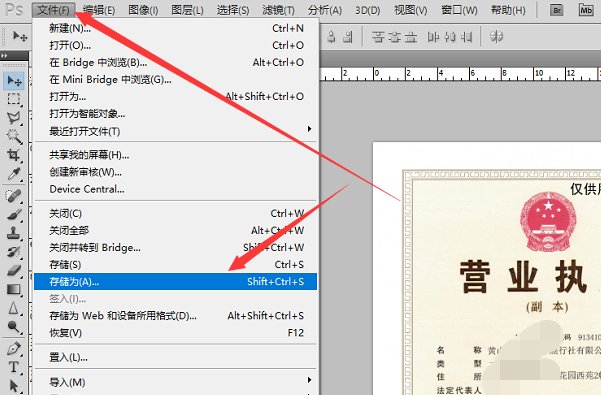Click Auto-Align Layers icon in options bar
This screenshot has width=601, height=395.
click(x=496, y=37)
